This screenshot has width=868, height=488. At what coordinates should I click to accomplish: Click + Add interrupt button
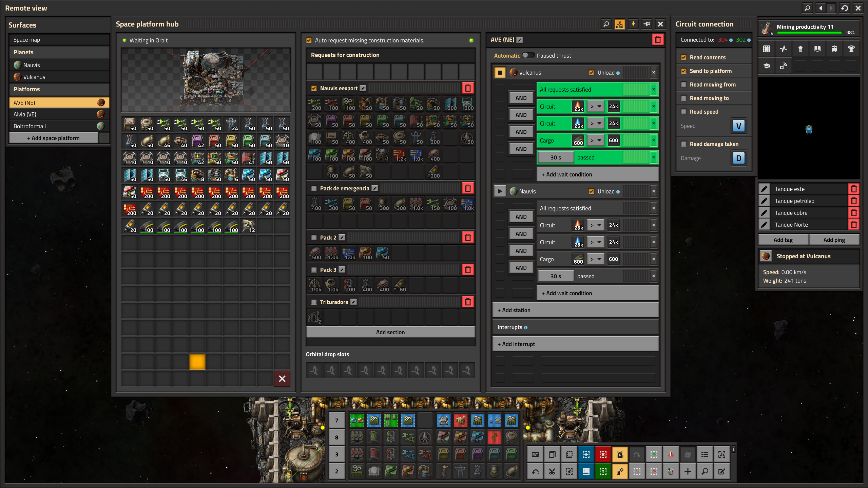click(575, 344)
